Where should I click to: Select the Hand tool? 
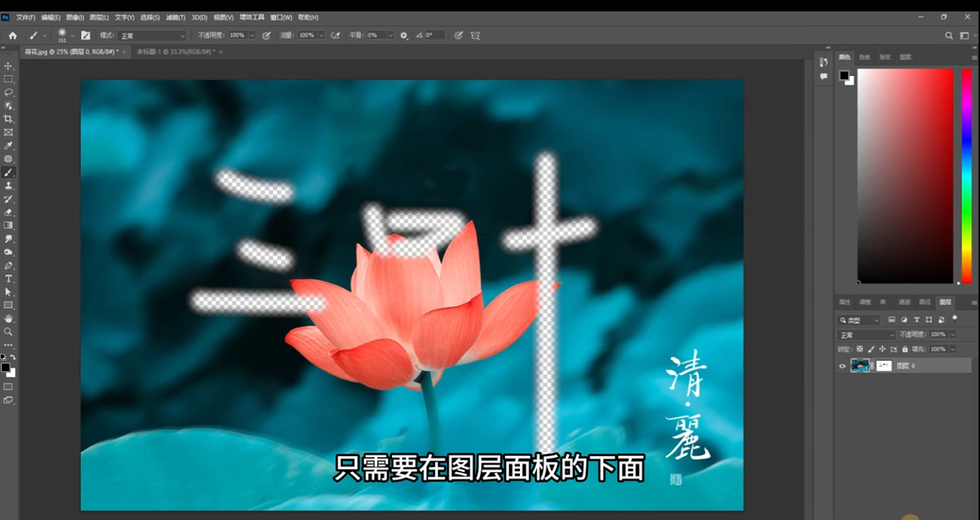[x=9, y=318]
